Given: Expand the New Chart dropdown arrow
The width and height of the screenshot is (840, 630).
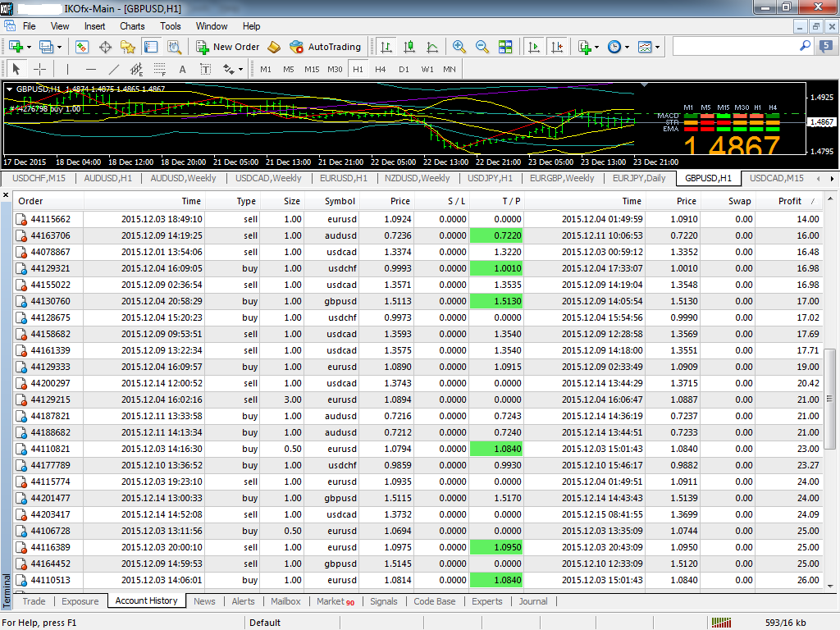Looking at the screenshot, I should pyautogui.click(x=29, y=47).
